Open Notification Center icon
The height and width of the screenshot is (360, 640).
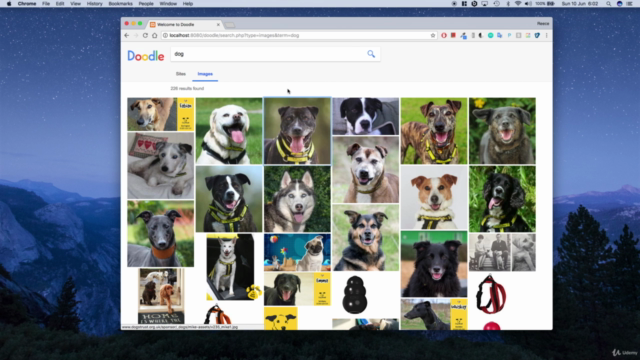pos(630,4)
